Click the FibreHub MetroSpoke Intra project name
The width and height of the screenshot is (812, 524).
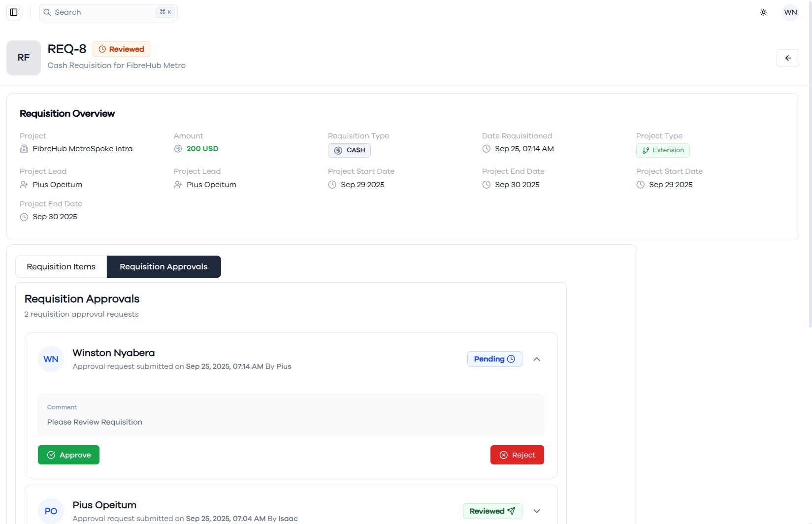83,149
